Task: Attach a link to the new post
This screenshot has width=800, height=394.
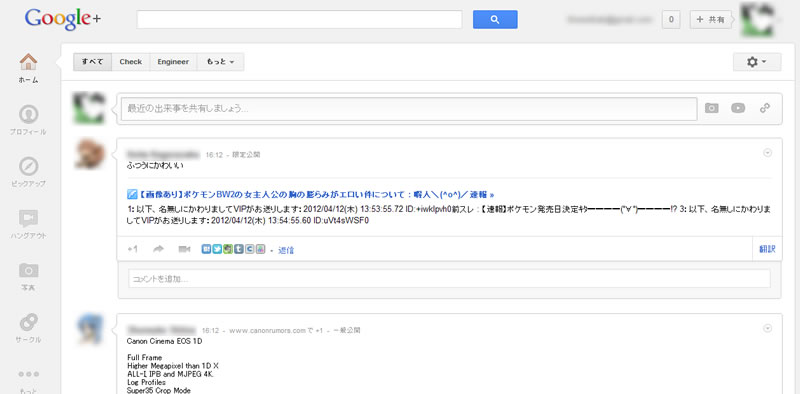Action: pos(764,108)
